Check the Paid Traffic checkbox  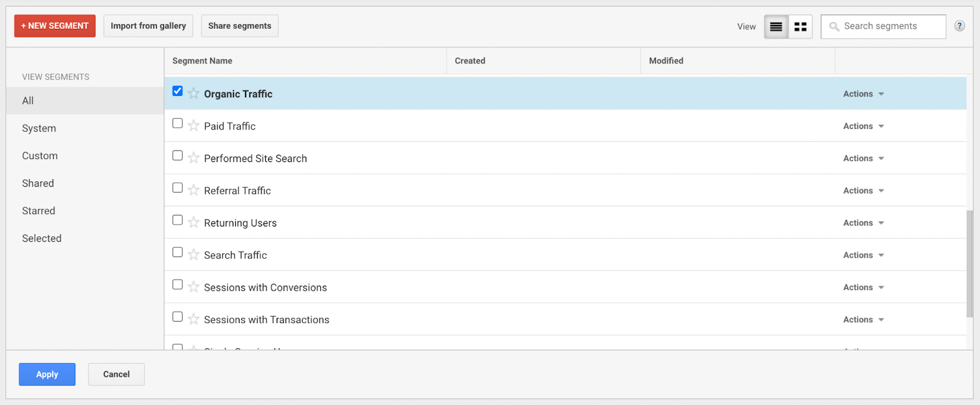point(178,123)
